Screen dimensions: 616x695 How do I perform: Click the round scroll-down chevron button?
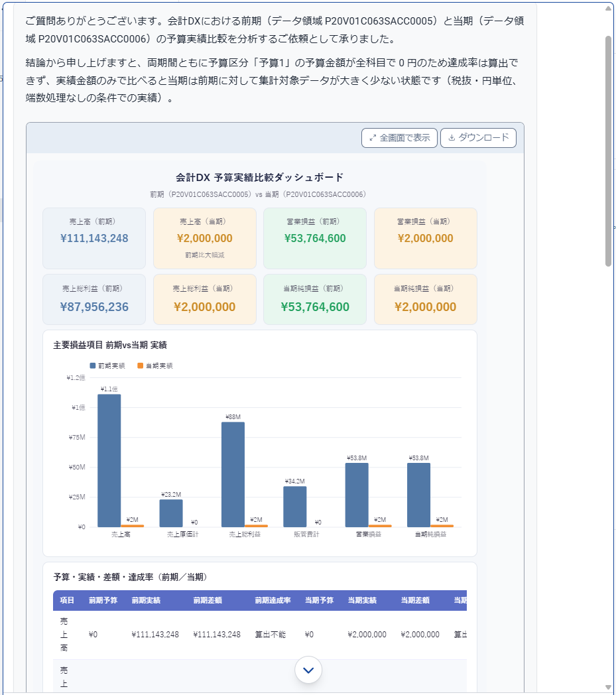[308, 670]
